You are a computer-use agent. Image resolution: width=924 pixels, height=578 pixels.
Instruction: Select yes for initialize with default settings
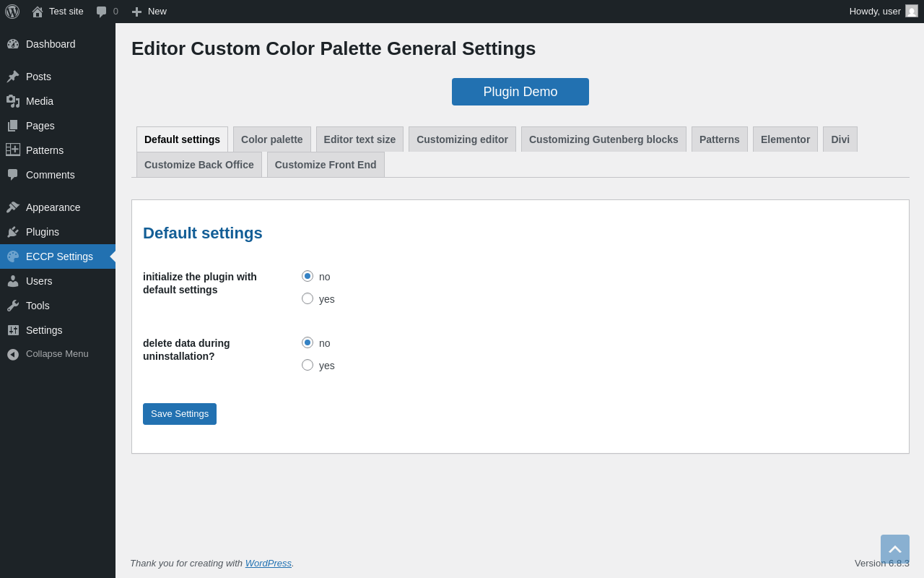pyautogui.click(x=308, y=298)
